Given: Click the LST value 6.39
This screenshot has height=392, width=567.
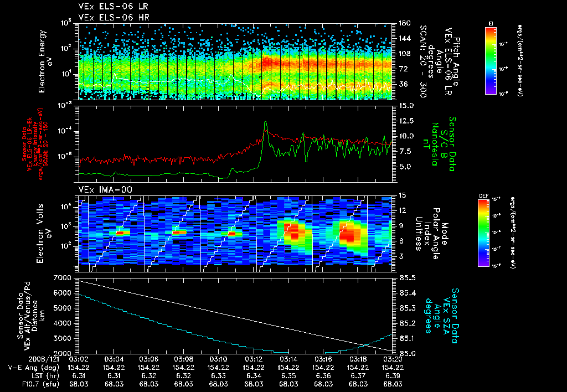Looking at the screenshot, I should 393,376.
